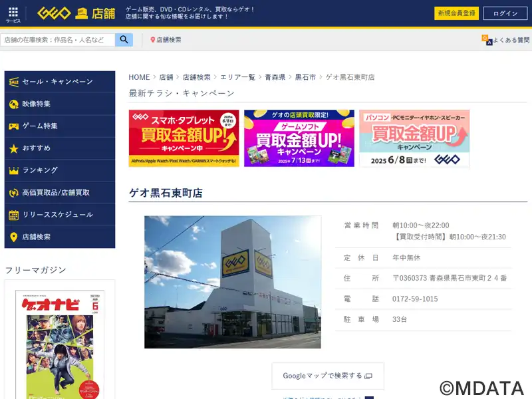The image size is (532, 399).
Task: Click the 年中無休 holiday text
Action: (406, 258)
